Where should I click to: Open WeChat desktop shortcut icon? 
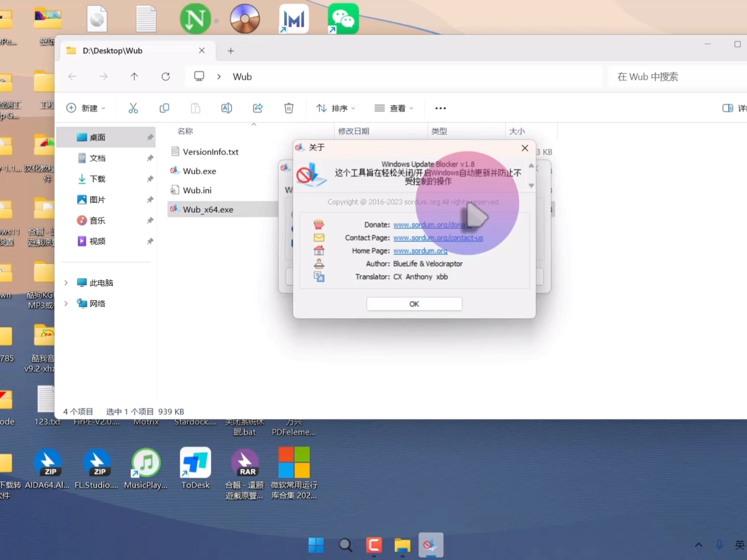[x=343, y=19]
